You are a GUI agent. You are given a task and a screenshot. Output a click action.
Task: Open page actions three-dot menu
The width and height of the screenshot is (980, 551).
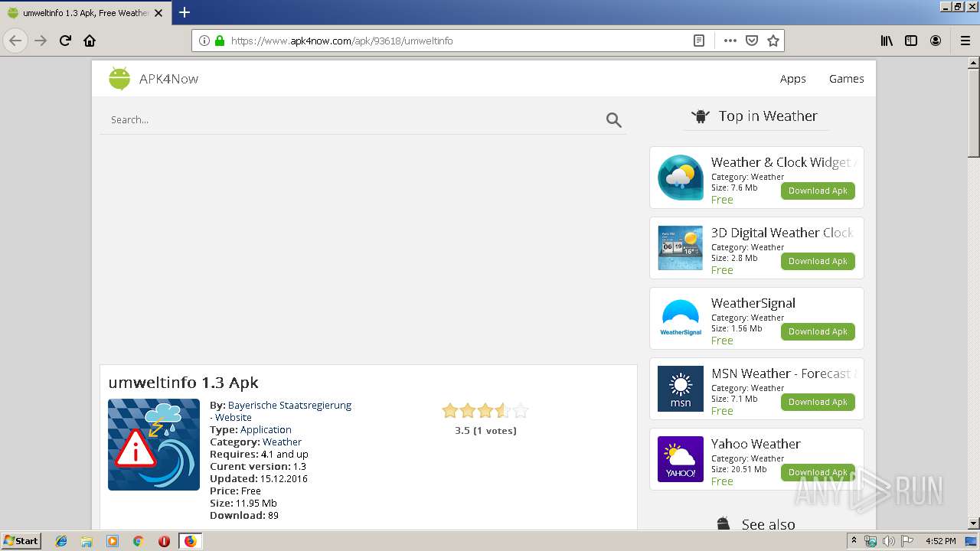[730, 41]
